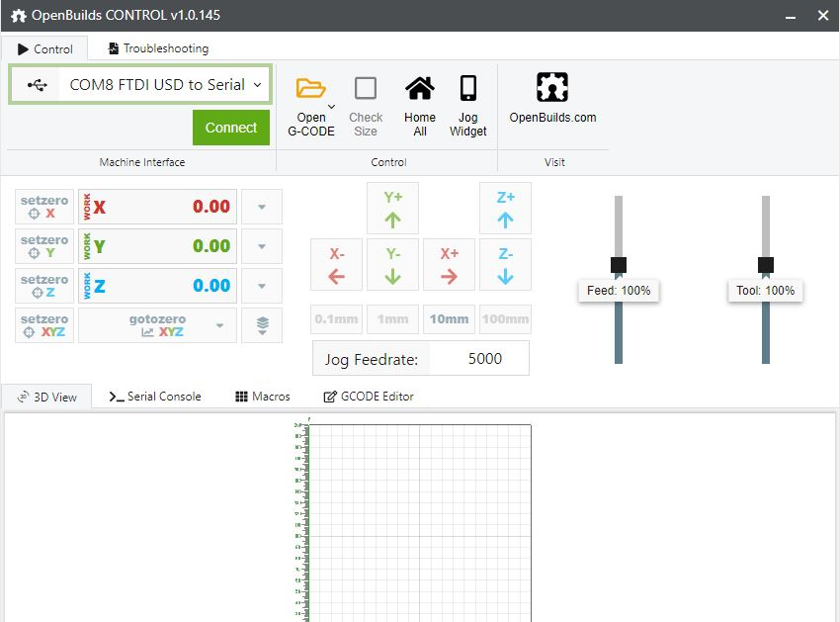
Task: Click the USB port icon
Action: pos(37,85)
